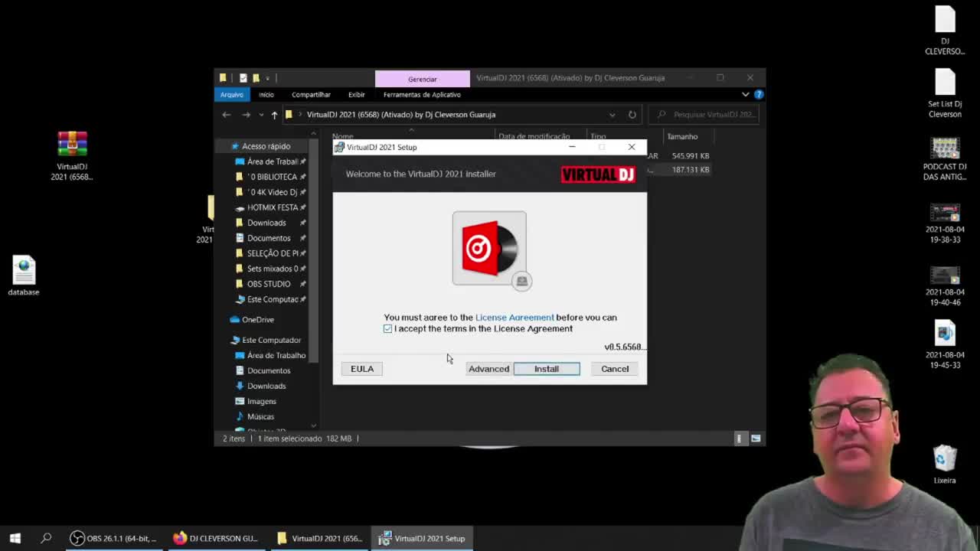Sort by the Tamanho column header

click(x=682, y=136)
